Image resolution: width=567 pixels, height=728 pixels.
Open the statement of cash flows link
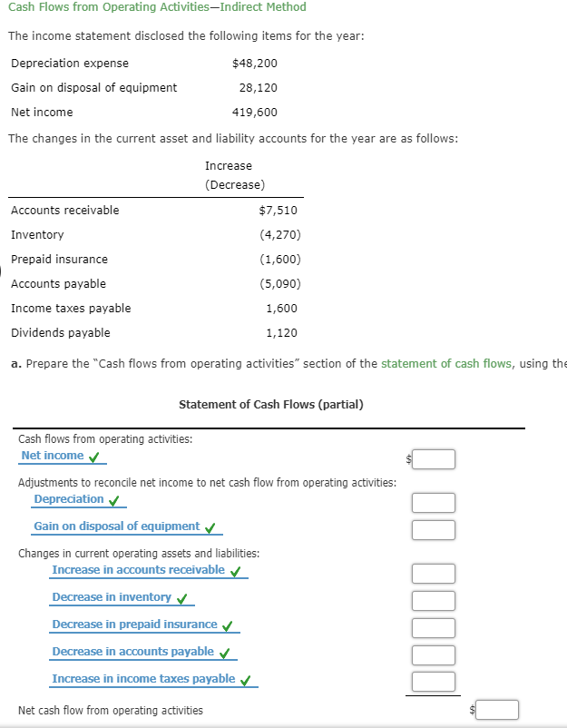445,363
